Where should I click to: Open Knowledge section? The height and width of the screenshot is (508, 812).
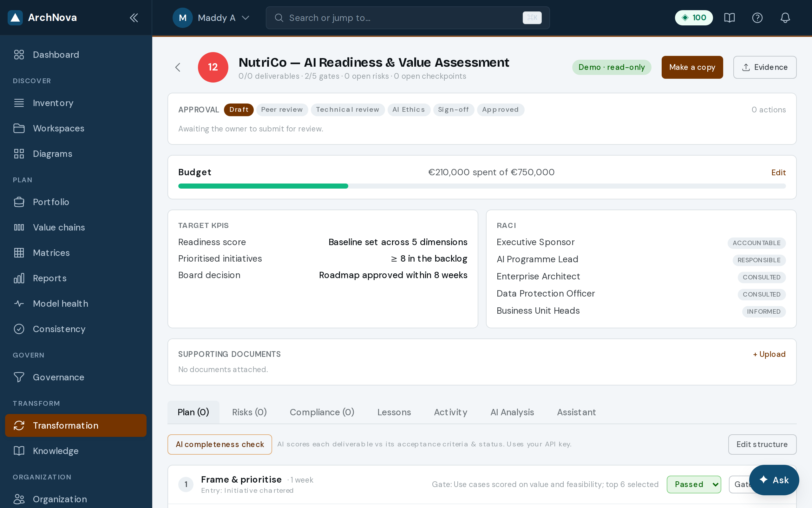pyautogui.click(x=76, y=451)
